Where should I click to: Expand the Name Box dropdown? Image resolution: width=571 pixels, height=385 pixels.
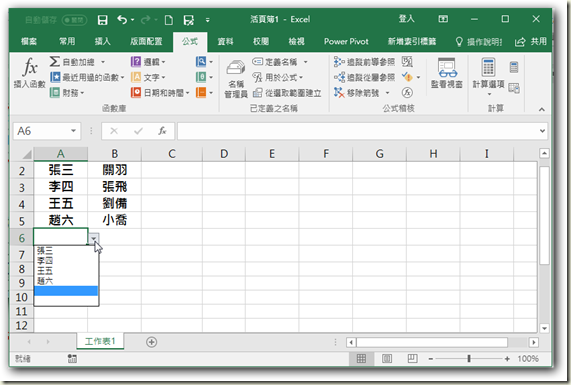(x=73, y=131)
